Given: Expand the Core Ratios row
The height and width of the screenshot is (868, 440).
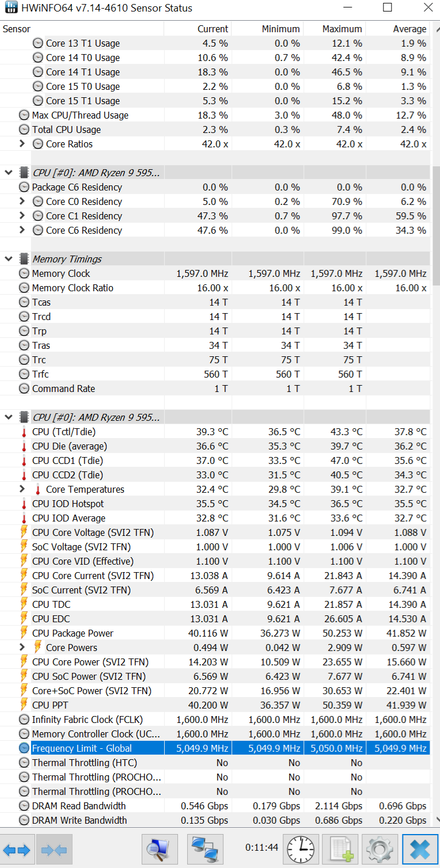Looking at the screenshot, I should (x=22, y=144).
